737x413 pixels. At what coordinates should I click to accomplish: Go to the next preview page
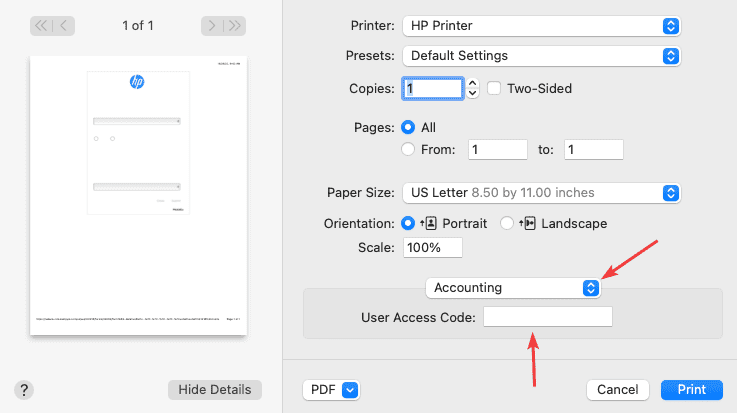tap(212, 25)
